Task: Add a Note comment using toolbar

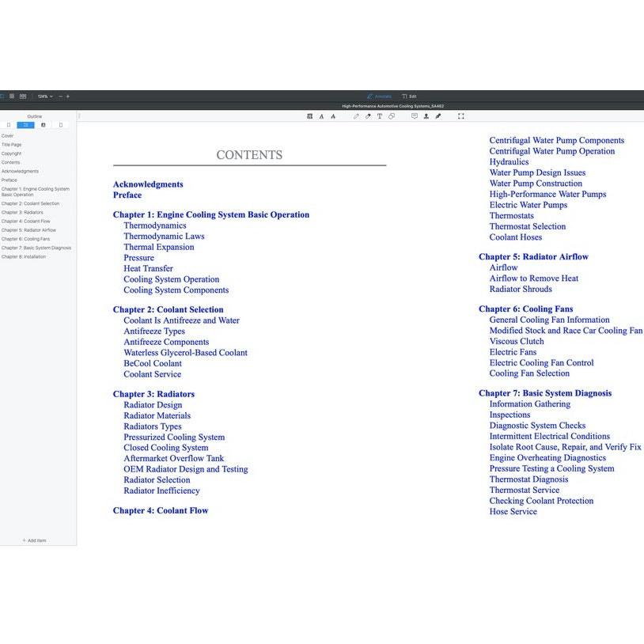Action: click(414, 116)
